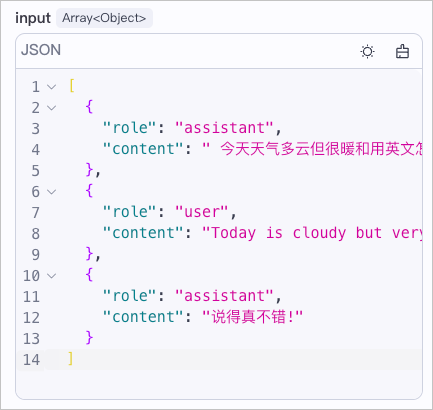Click the "assistant" value on line 3
Screen dimensions: 433x410
click(x=224, y=128)
